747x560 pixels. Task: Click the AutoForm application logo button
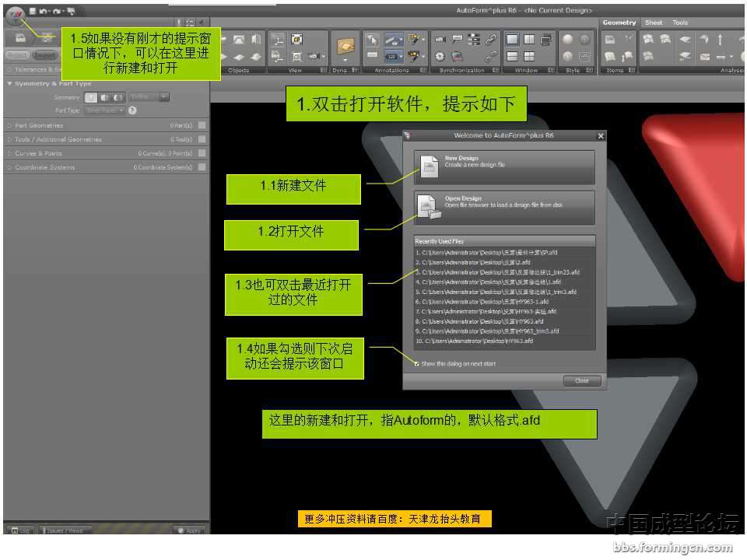pyautogui.click(x=15, y=14)
